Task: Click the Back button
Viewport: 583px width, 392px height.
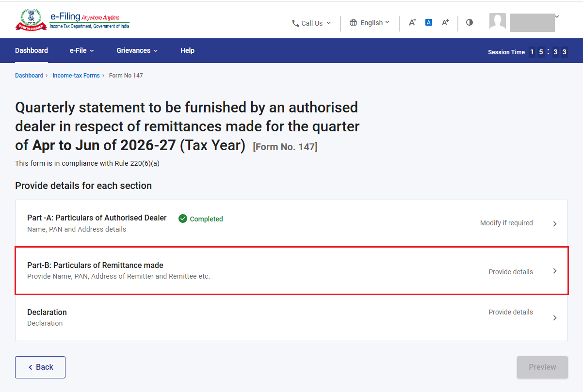Action: pos(40,367)
